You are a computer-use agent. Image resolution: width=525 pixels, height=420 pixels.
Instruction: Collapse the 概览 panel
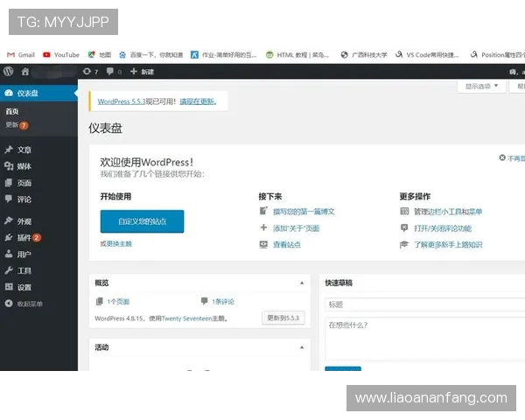[x=302, y=283]
